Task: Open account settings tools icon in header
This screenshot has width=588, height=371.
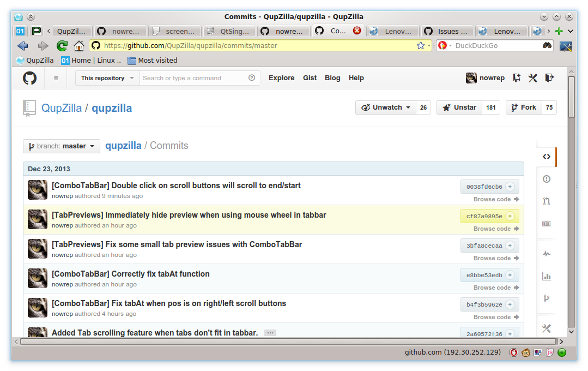Action: [533, 77]
